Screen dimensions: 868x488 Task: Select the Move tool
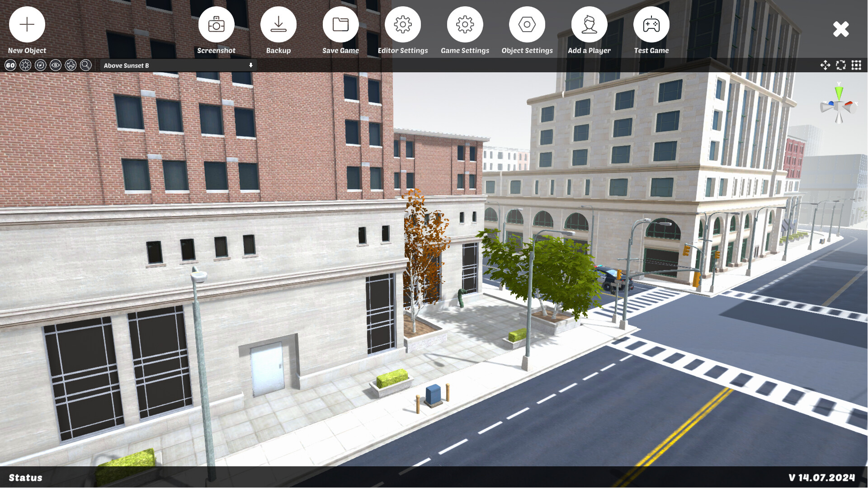coord(826,65)
